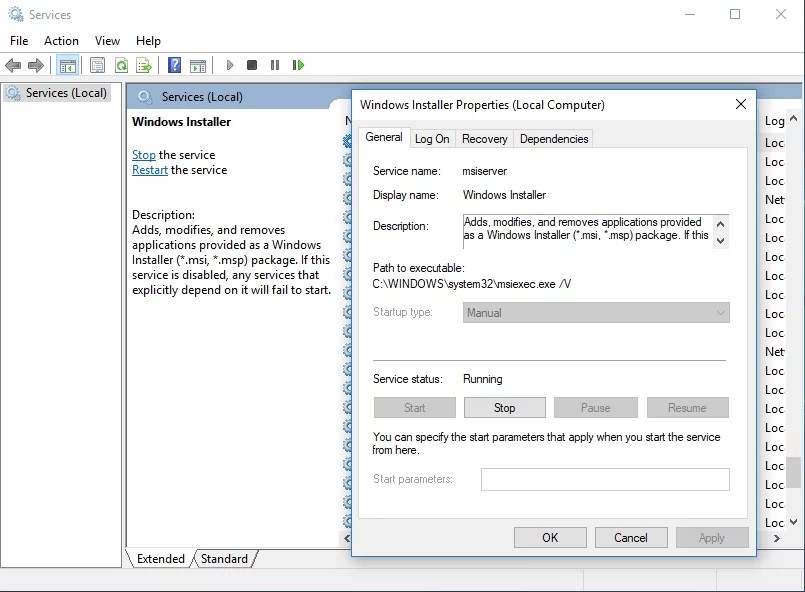Image resolution: width=805 pixels, height=592 pixels.
Task: Click the Pause button in dialog
Action: click(x=596, y=408)
